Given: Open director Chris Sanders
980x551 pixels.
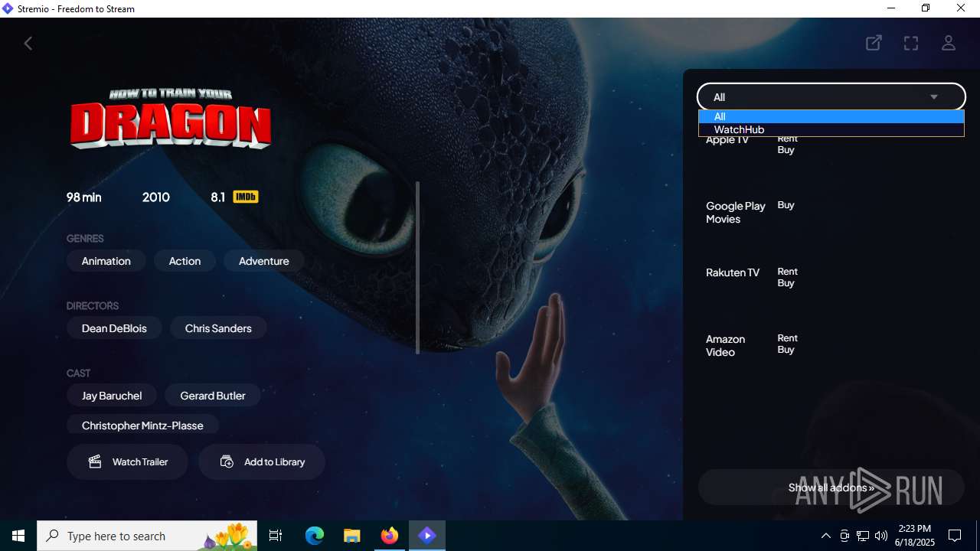Looking at the screenshot, I should 218,328.
